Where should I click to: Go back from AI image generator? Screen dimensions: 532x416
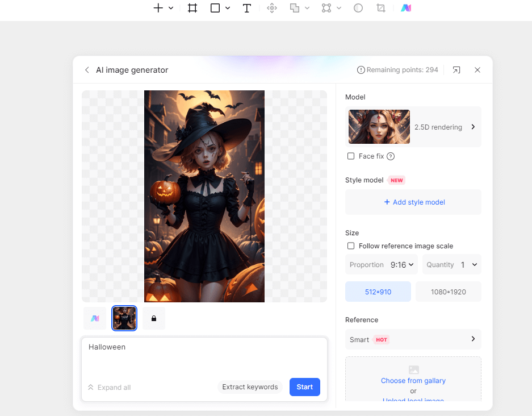[x=87, y=69]
